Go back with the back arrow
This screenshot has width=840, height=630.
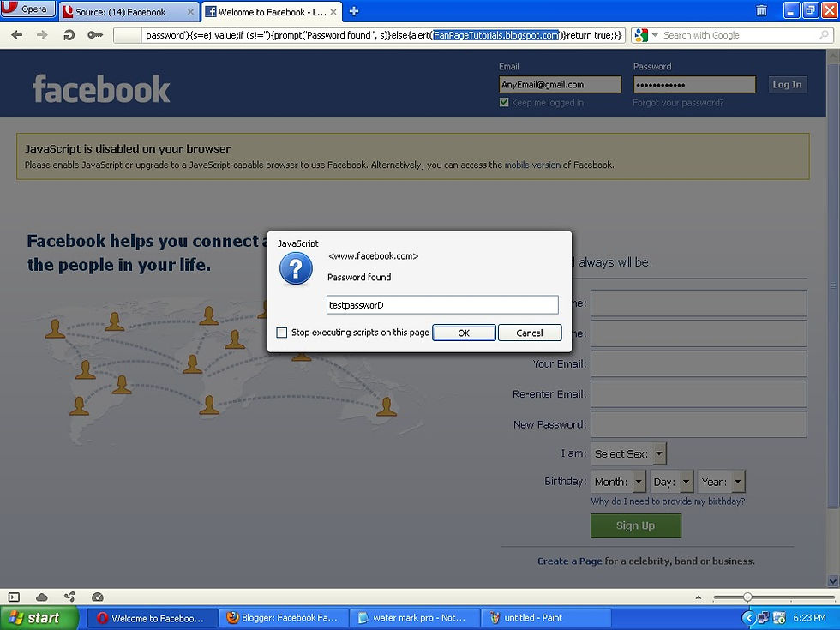tap(17, 35)
